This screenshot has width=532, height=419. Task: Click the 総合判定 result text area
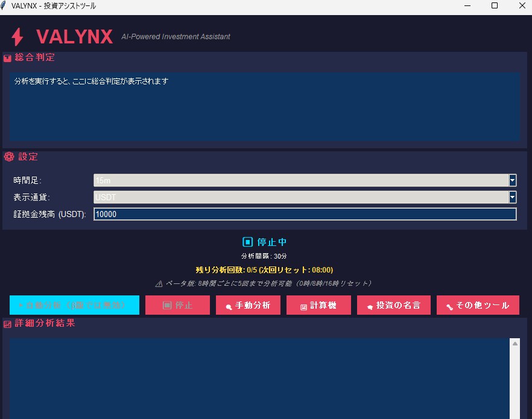[x=265, y=106]
